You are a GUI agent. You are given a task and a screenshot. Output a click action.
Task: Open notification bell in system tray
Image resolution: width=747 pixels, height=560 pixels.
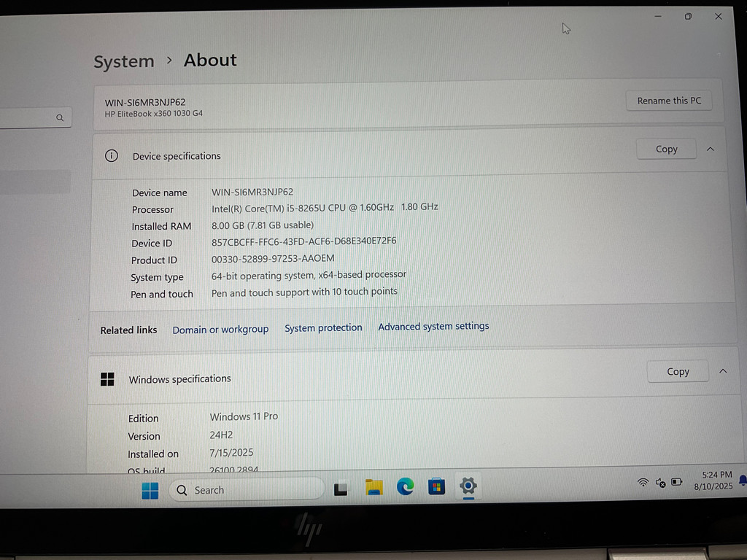click(743, 480)
